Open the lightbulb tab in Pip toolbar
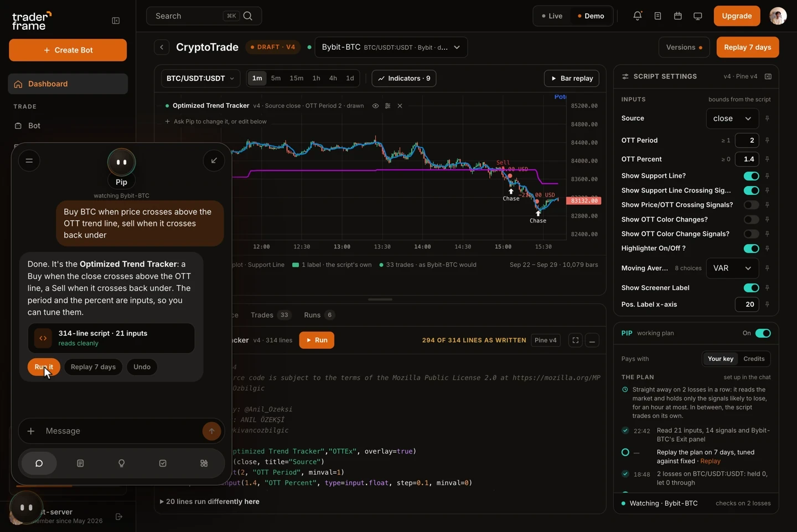This screenshot has width=797, height=532. (x=121, y=463)
